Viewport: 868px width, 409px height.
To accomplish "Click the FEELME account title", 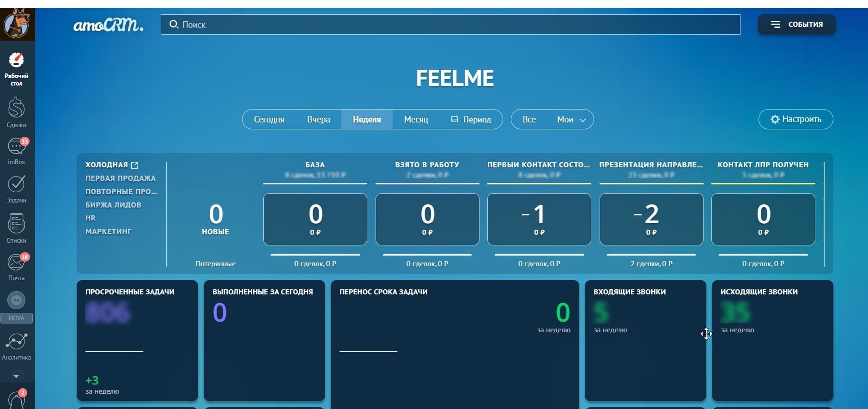I will [x=455, y=78].
